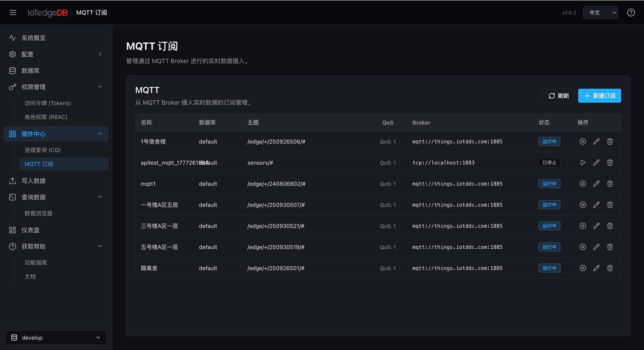The image size is (644, 350).
Task: Click the 名称 column header
Action: tap(146, 122)
